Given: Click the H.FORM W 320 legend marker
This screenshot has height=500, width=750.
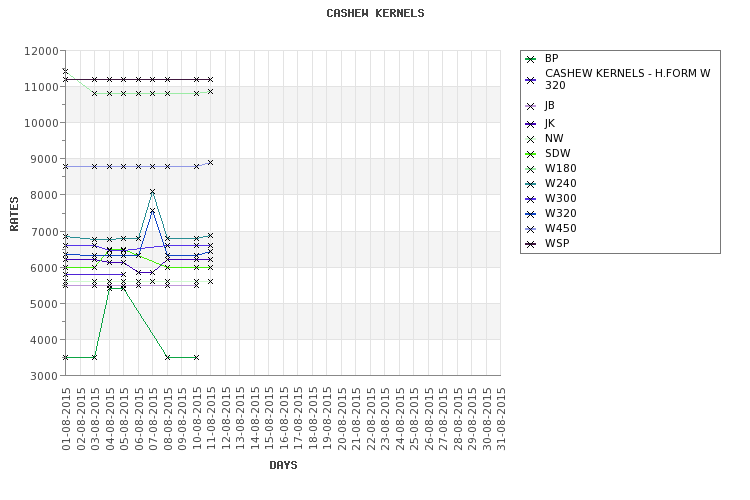Looking at the screenshot, I should click(530, 80).
